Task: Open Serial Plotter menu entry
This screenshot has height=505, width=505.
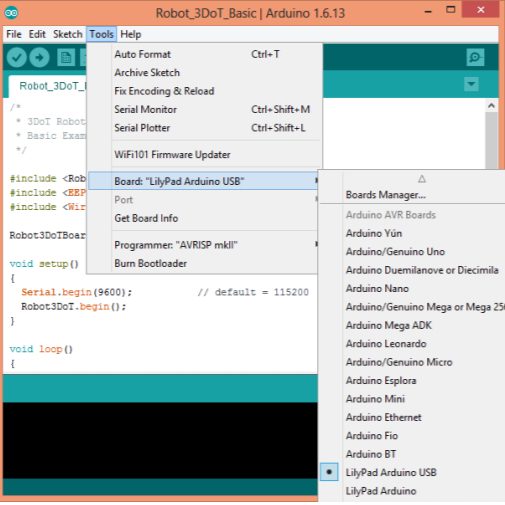Action: pos(203,128)
